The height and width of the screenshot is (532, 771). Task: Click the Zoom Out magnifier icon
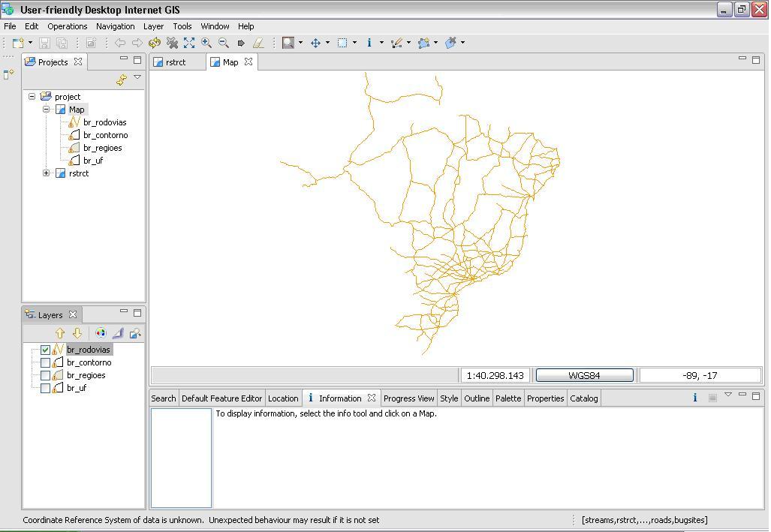coord(224,43)
